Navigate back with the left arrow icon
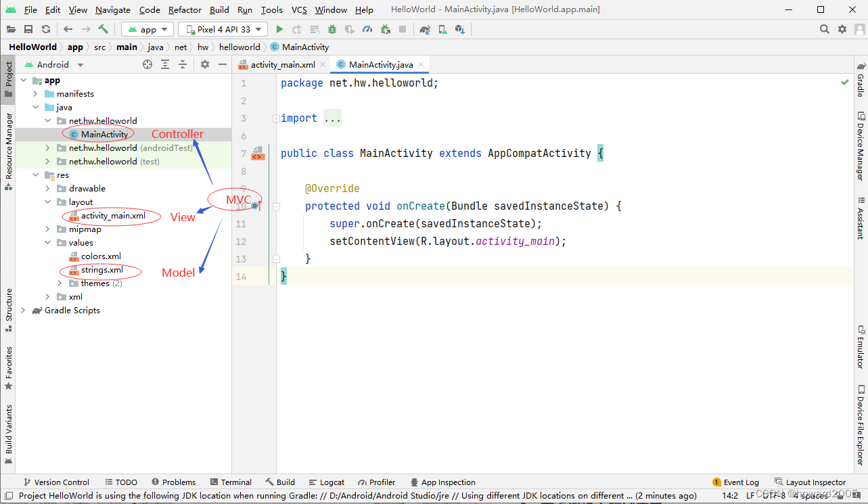 tap(68, 29)
